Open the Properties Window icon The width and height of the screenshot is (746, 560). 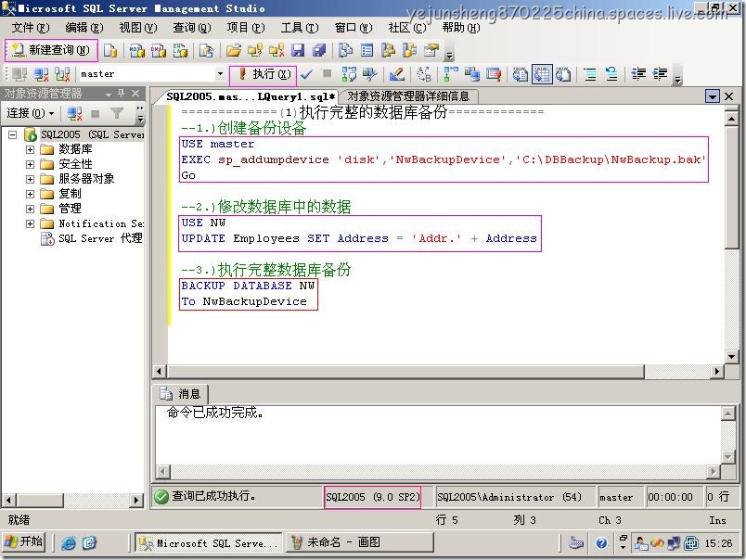coord(431,50)
